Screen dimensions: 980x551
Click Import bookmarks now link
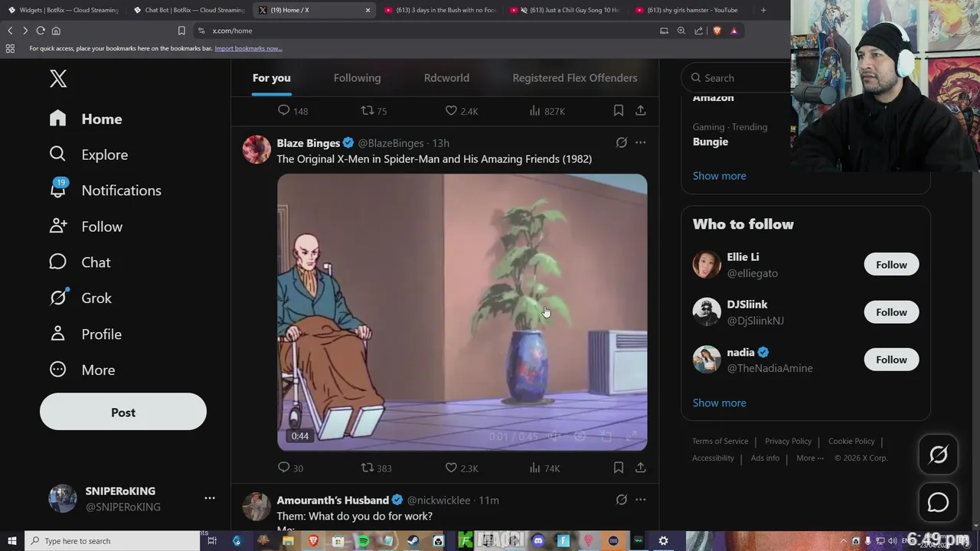(248, 48)
